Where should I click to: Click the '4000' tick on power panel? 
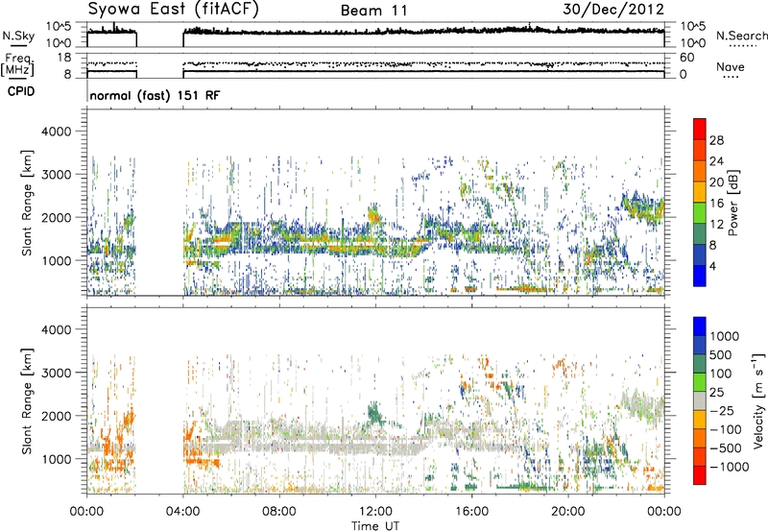pos(56,132)
